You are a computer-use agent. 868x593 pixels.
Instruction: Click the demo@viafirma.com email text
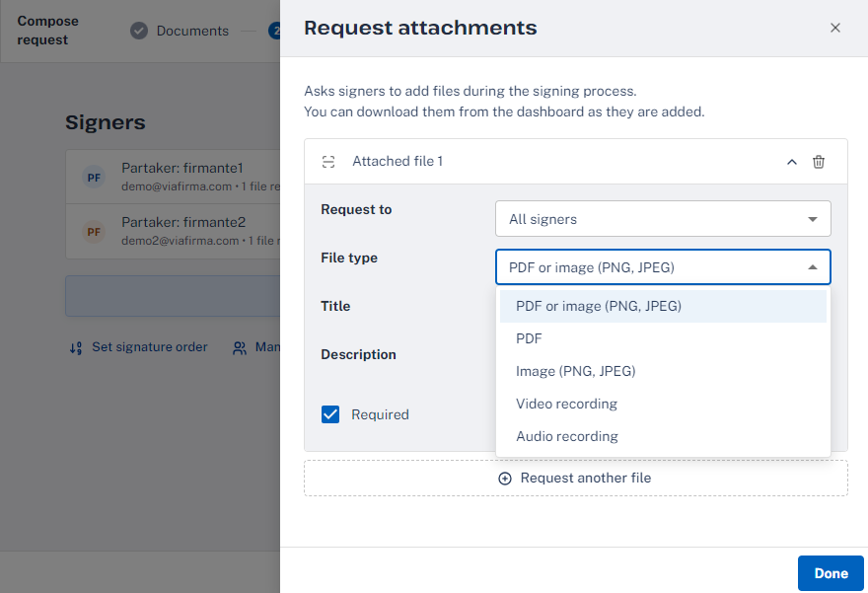point(177,186)
